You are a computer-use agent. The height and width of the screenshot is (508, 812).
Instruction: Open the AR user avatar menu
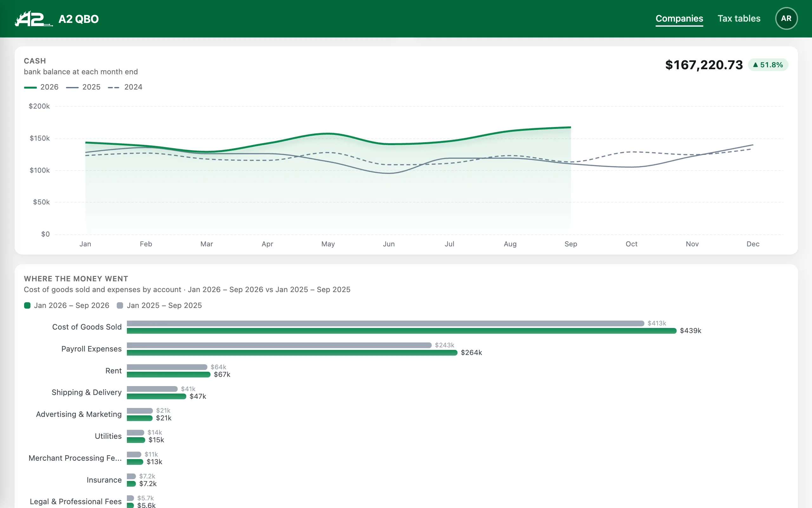pyautogui.click(x=786, y=18)
